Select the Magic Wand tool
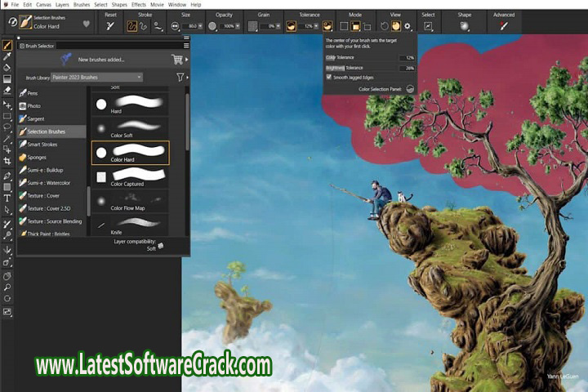This screenshot has height=392, width=588. click(x=7, y=138)
